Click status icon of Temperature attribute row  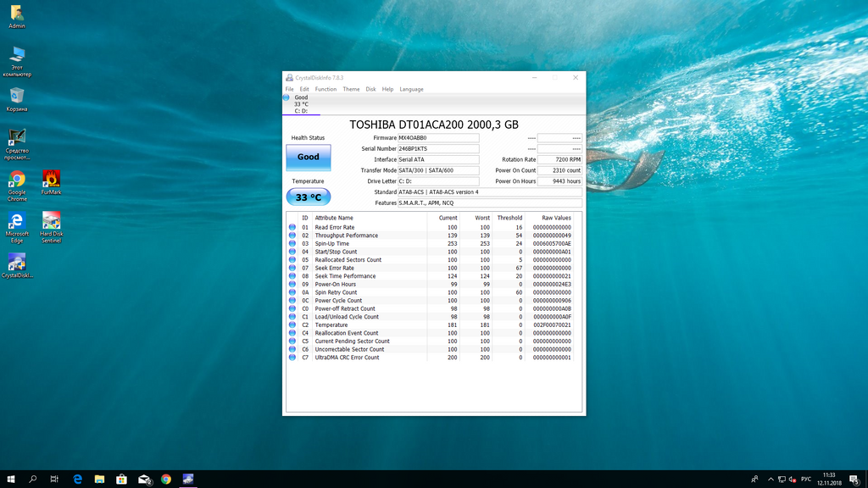point(292,324)
